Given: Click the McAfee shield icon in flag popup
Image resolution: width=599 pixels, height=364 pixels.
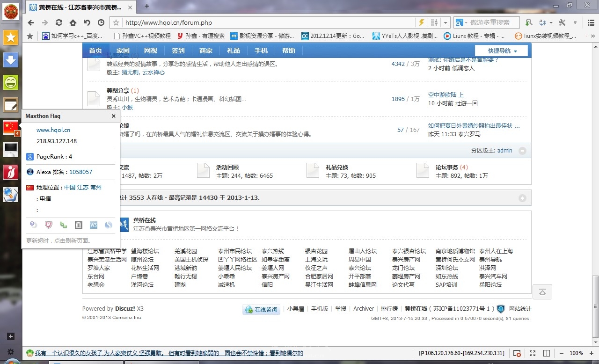Looking at the screenshot, I should [48, 225].
